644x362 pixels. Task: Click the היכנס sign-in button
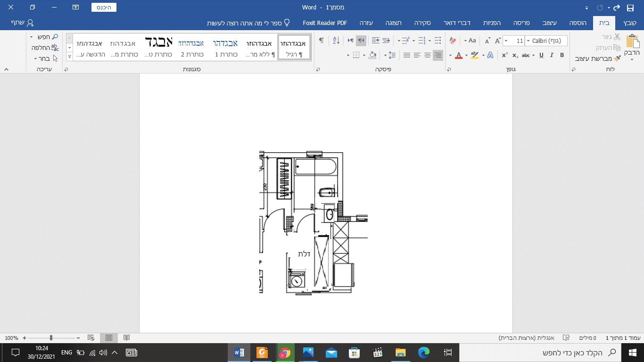[x=104, y=8]
